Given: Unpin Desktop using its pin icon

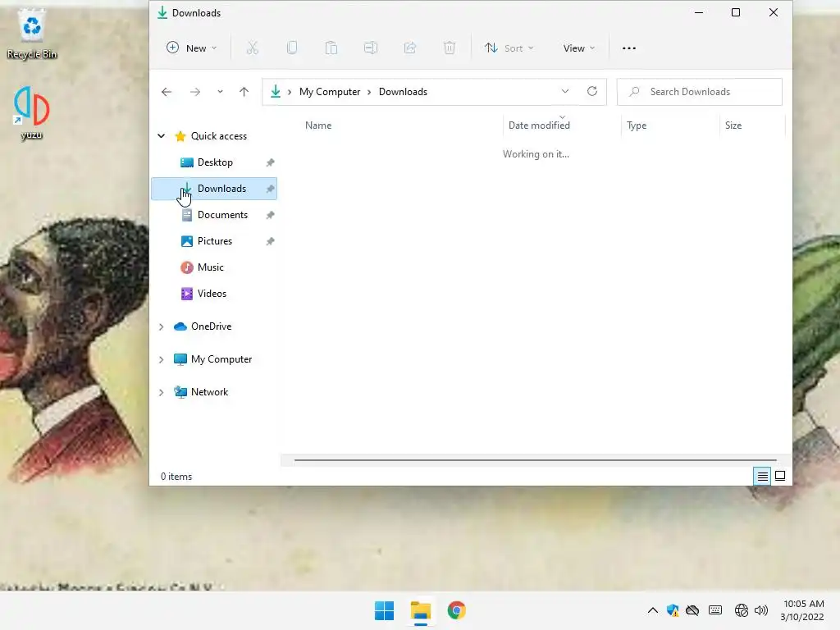Looking at the screenshot, I should (x=270, y=162).
